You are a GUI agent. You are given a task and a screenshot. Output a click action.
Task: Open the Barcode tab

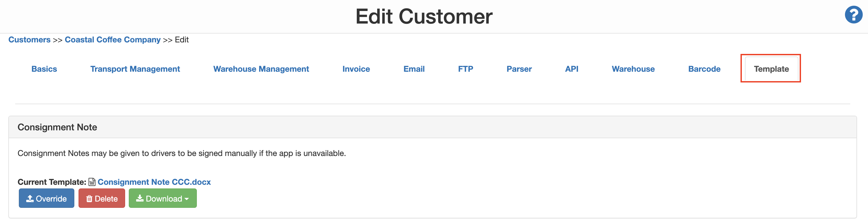pyautogui.click(x=704, y=69)
